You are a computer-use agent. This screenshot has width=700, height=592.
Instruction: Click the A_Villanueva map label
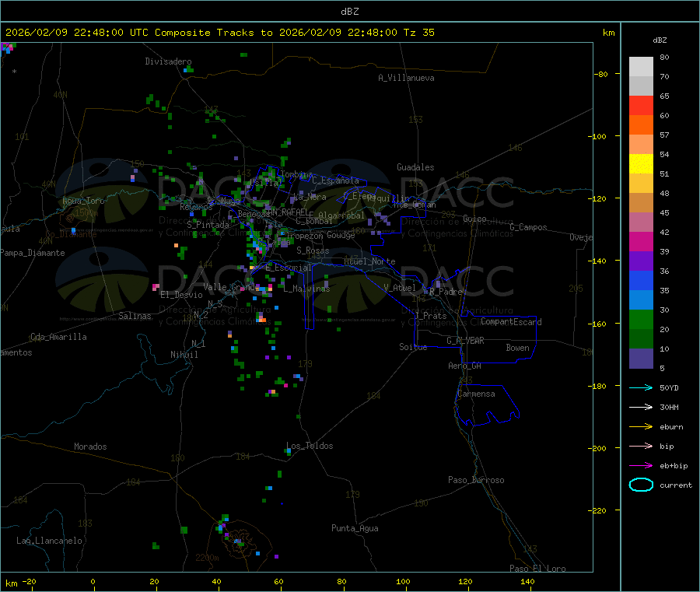pyautogui.click(x=406, y=78)
